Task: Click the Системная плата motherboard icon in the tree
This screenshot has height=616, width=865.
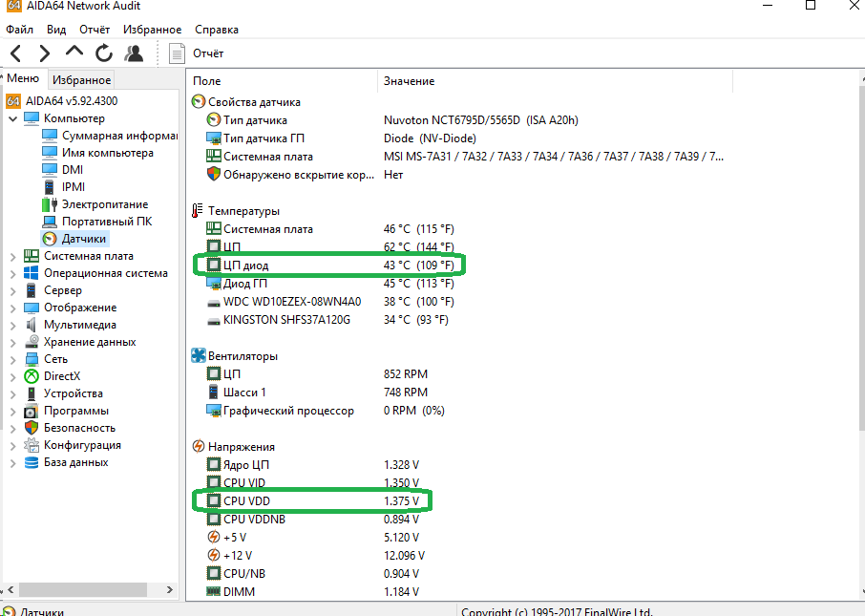Action: point(32,256)
